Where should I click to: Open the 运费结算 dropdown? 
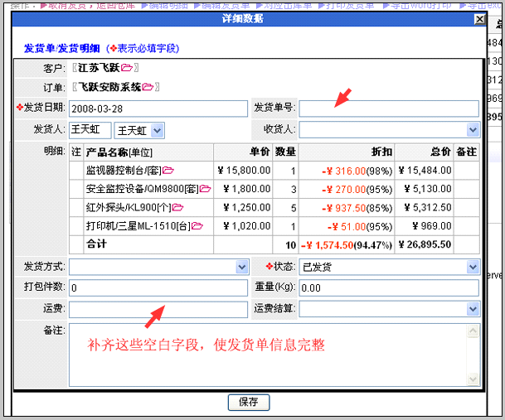click(x=473, y=309)
